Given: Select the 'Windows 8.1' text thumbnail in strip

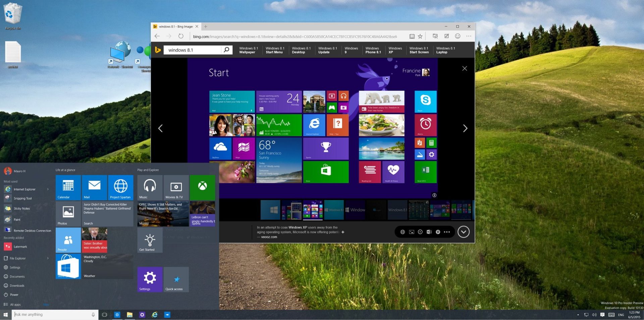Looking at the screenshot, I should [397, 210].
